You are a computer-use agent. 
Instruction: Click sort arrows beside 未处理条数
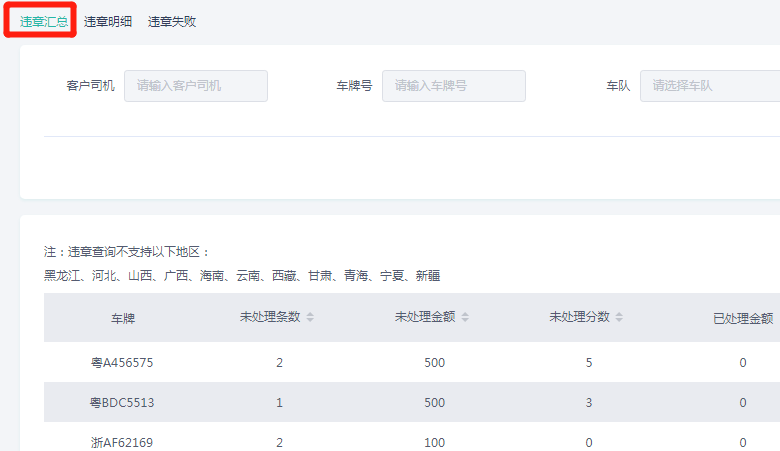click(x=310, y=317)
